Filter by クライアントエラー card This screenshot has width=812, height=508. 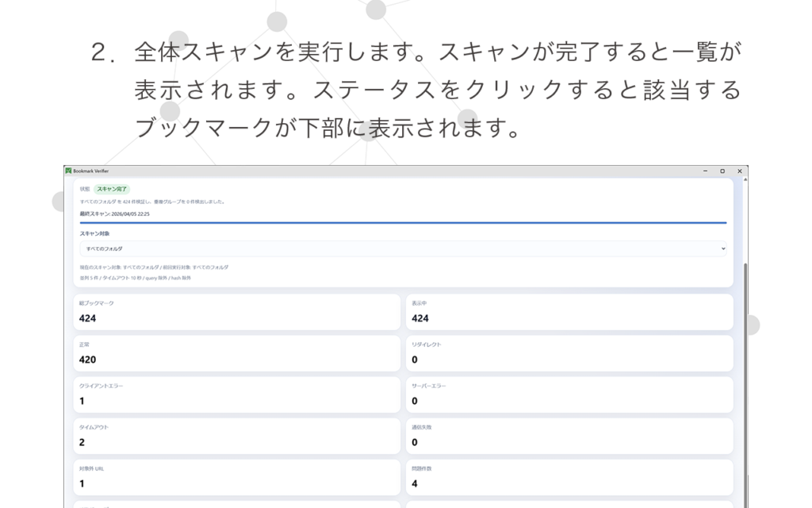(236, 394)
